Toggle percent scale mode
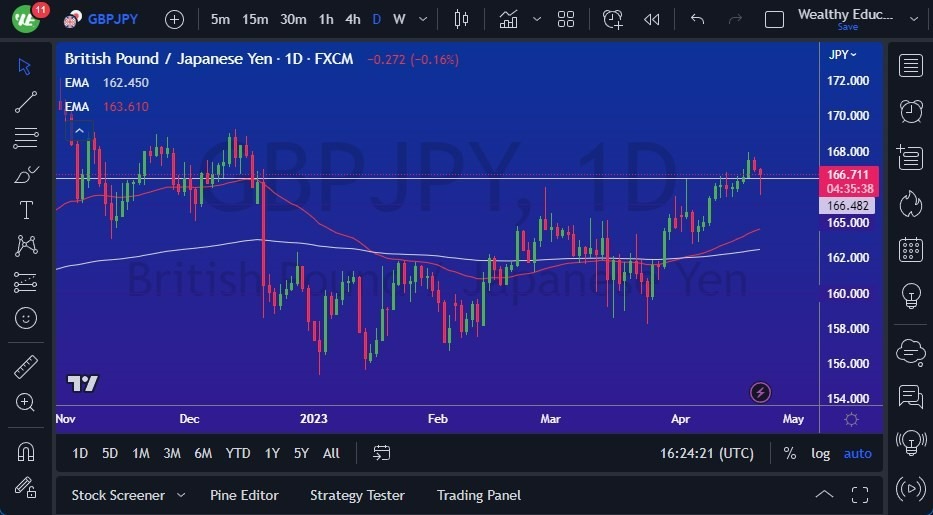Viewport: 933px width, 515px height. (790, 454)
